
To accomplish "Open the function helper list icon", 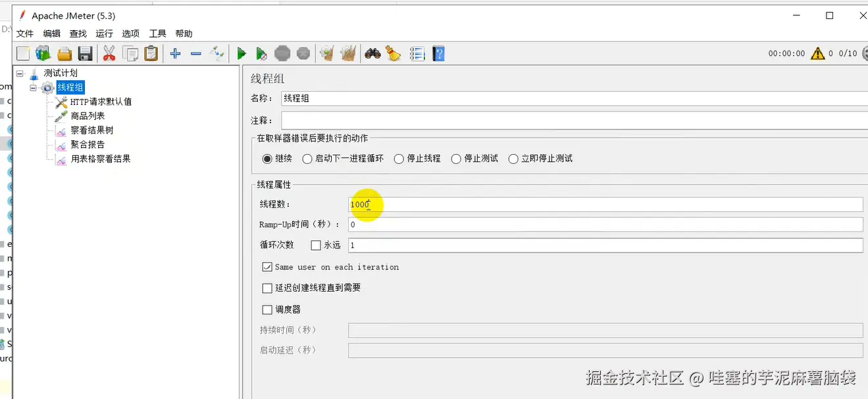I will [x=417, y=54].
